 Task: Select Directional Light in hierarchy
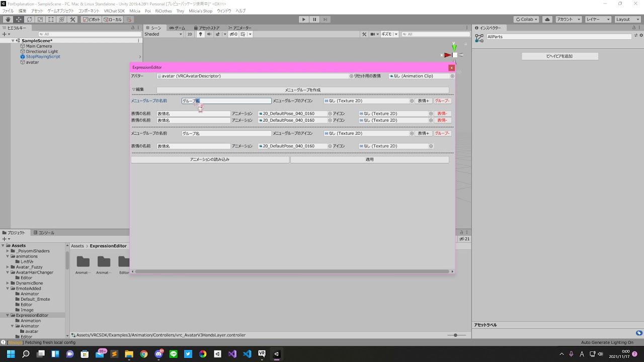[42, 52]
